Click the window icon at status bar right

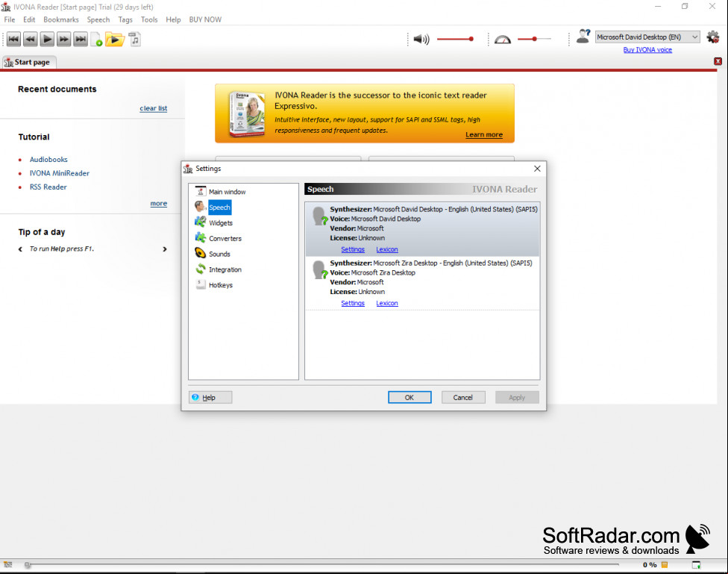[697, 565]
